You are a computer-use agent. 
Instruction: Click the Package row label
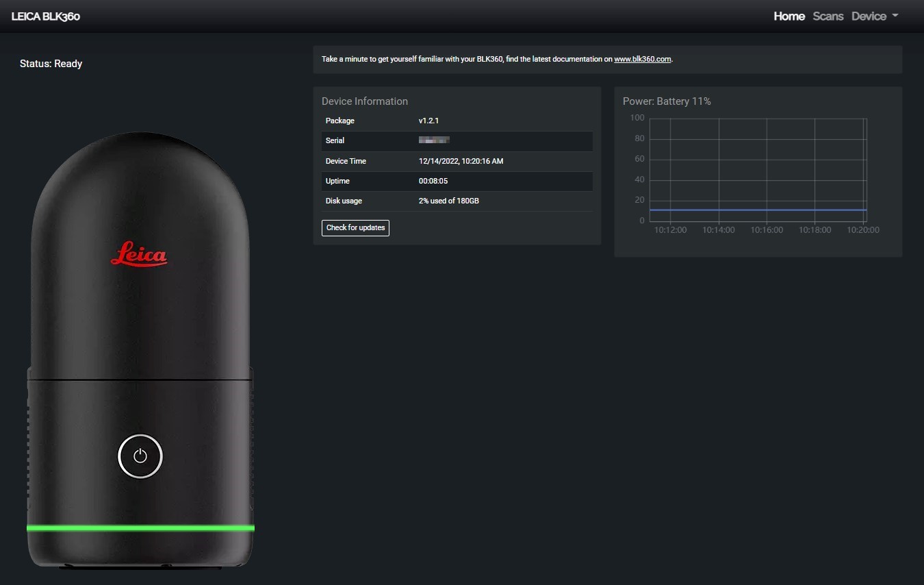click(x=340, y=121)
